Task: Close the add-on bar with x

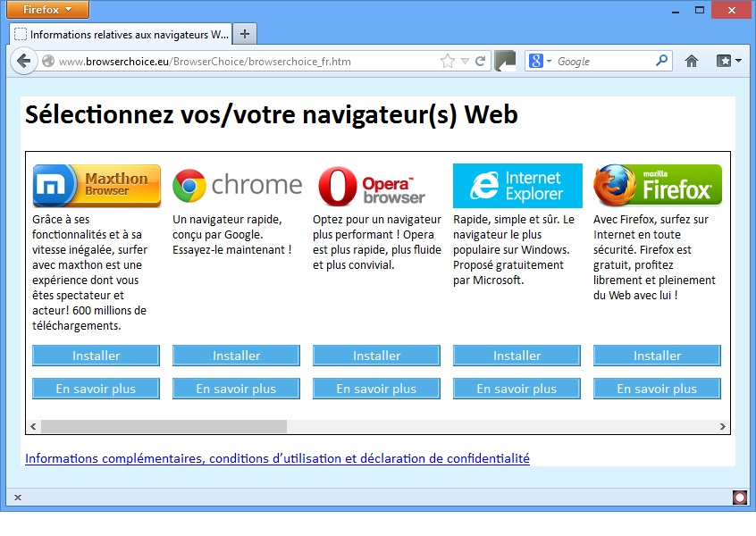Action: pos(18,497)
